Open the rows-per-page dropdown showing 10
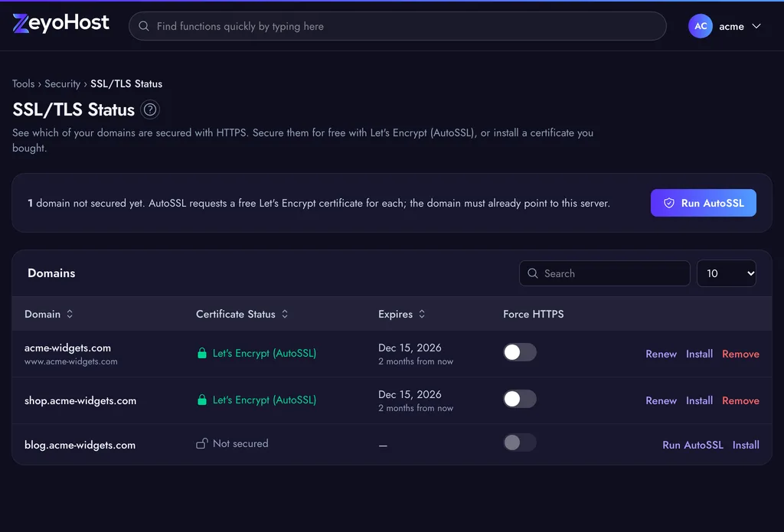784x532 pixels. [x=726, y=273]
